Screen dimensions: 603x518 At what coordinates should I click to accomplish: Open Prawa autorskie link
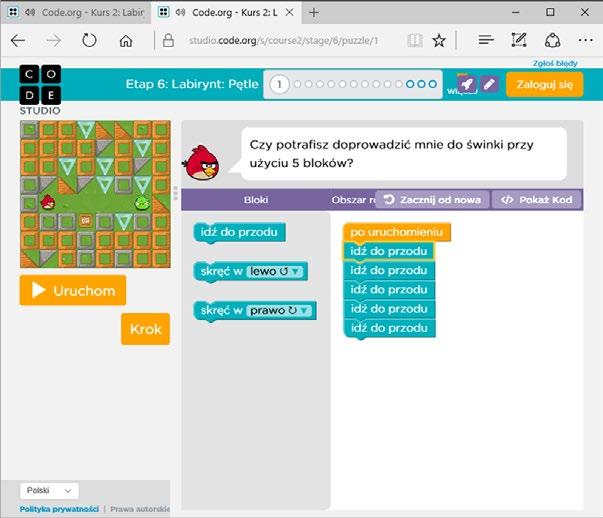pyautogui.click(x=140, y=509)
